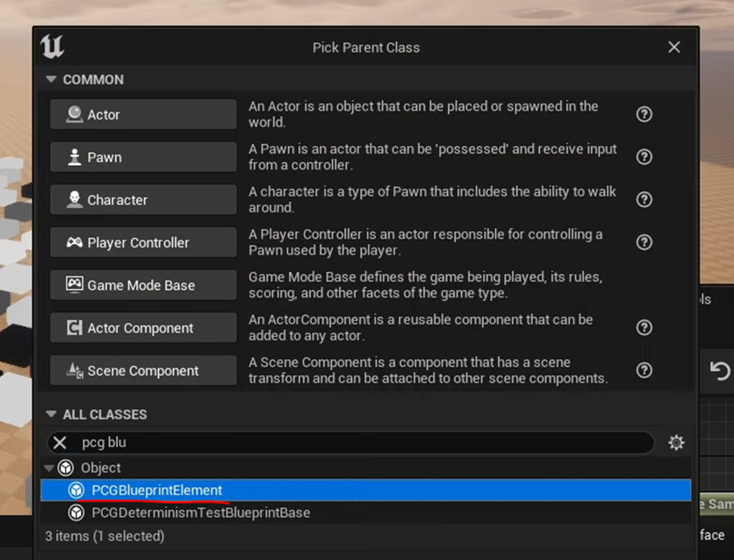
Task: Open help for Player Controller
Action: (644, 242)
